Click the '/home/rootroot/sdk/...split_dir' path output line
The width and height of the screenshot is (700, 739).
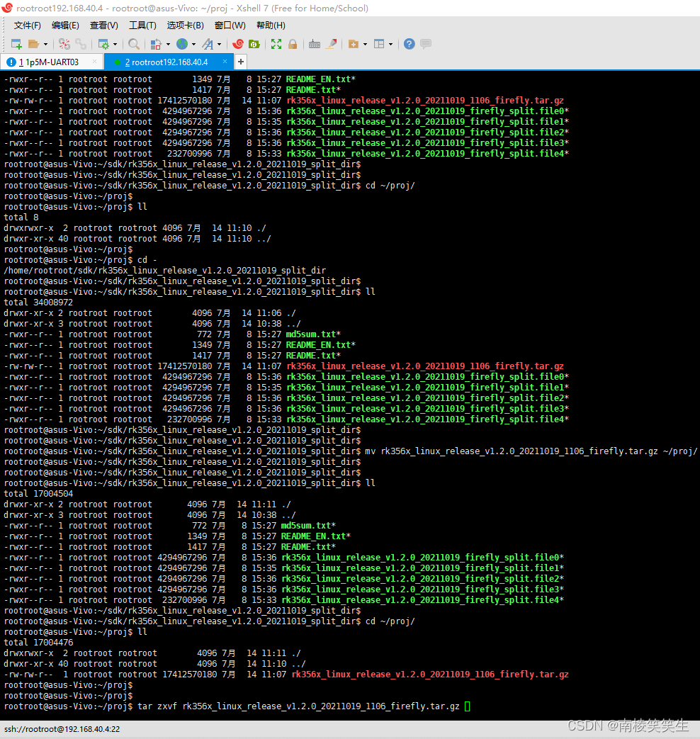(x=165, y=271)
